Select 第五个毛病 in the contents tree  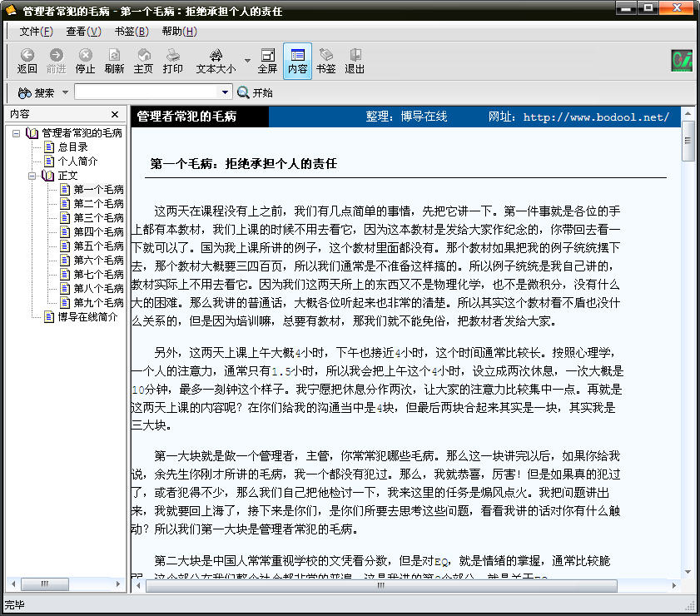click(98, 246)
